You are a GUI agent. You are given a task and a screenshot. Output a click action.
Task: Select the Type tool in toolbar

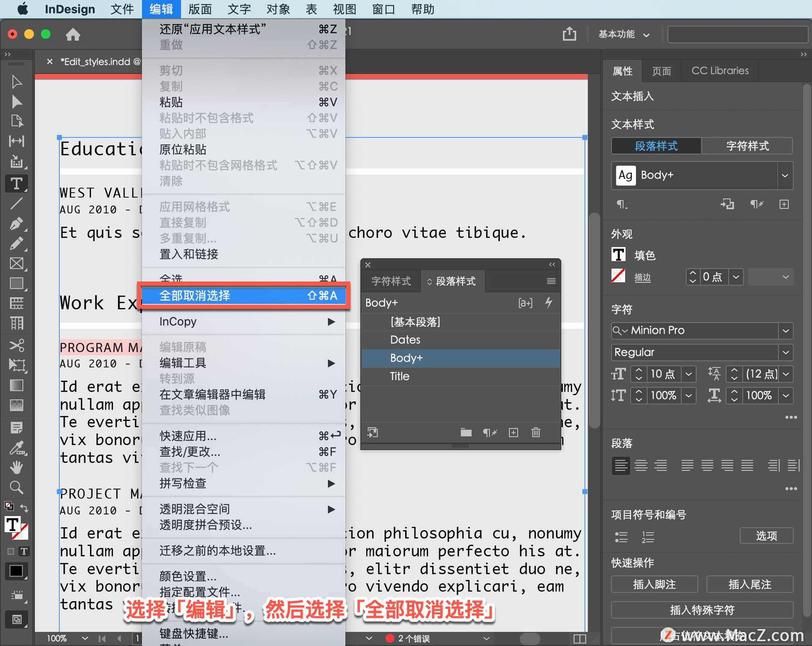[x=16, y=184]
